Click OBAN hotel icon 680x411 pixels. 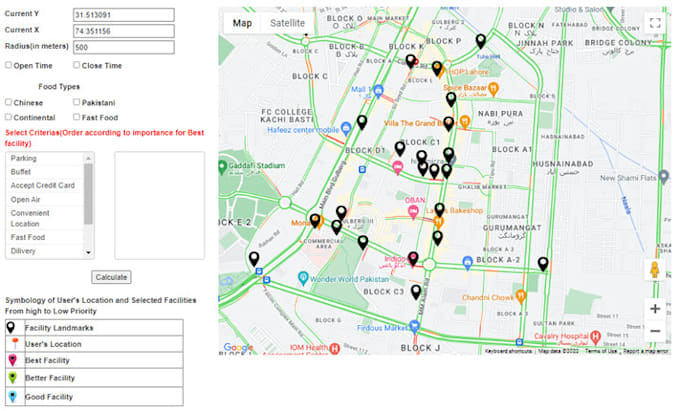413,212
